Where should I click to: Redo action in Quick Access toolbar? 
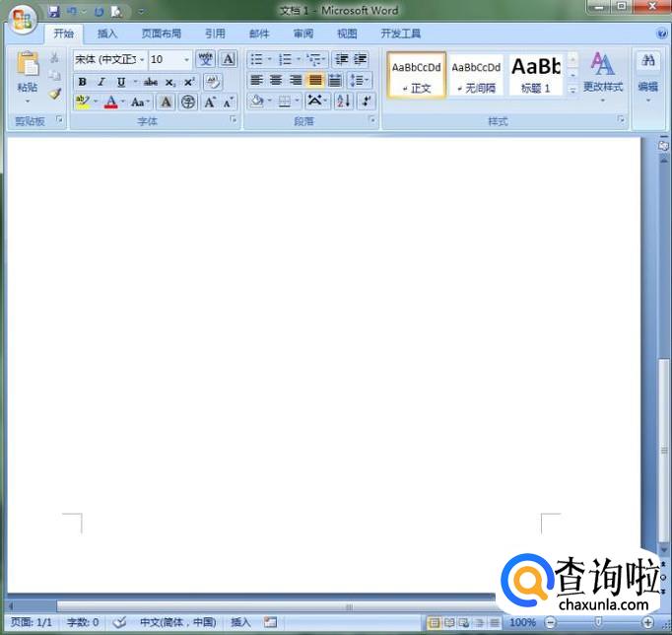point(99,12)
